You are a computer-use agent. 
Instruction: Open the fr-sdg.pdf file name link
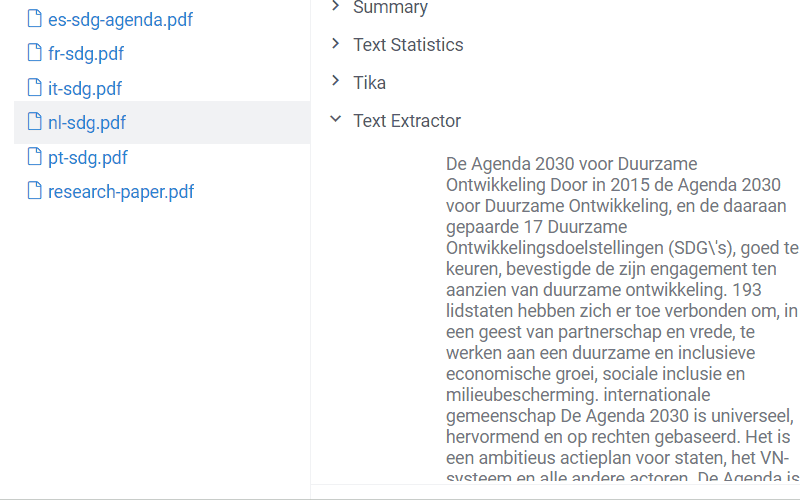pos(86,54)
